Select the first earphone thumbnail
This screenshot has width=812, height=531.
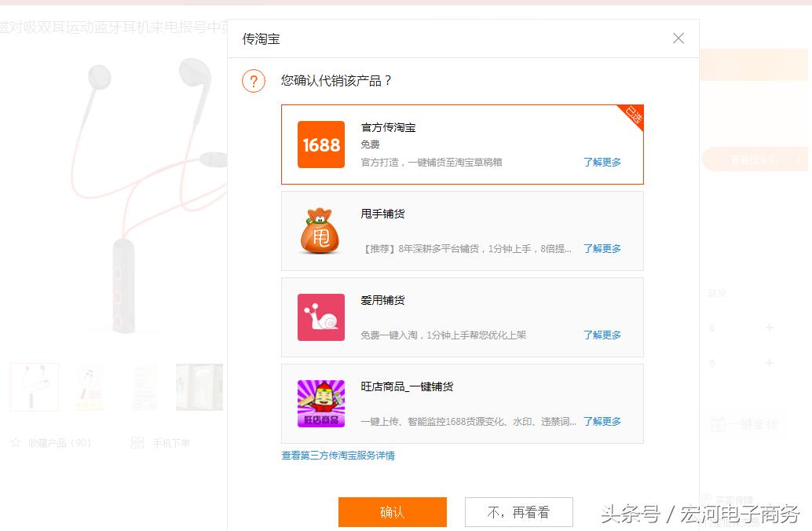coord(34,386)
